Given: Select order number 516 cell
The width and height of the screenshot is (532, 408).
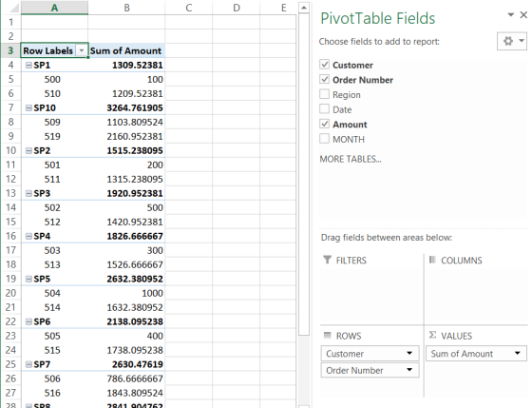Looking at the screenshot, I should point(54,393).
